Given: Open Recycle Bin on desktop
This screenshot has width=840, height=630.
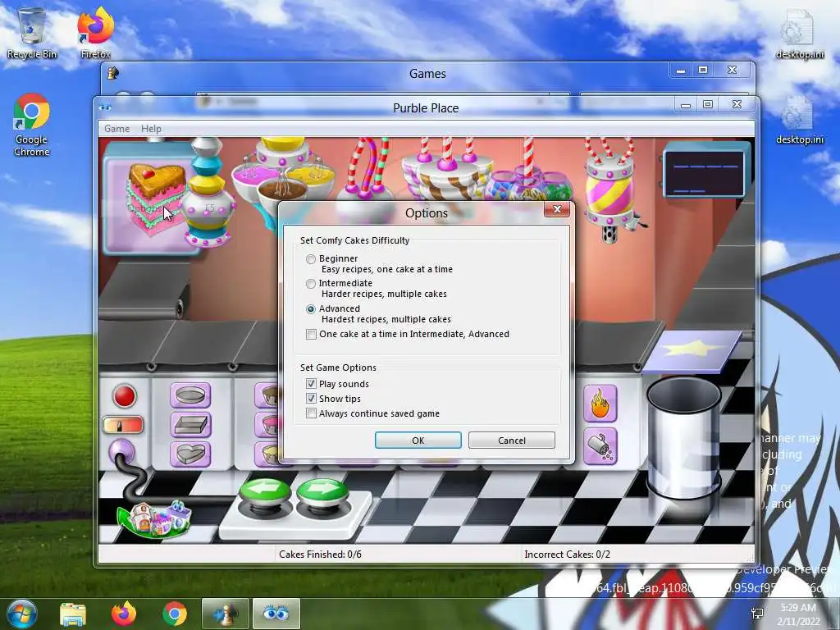Looking at the screenshot, I should tap(32, 34).
